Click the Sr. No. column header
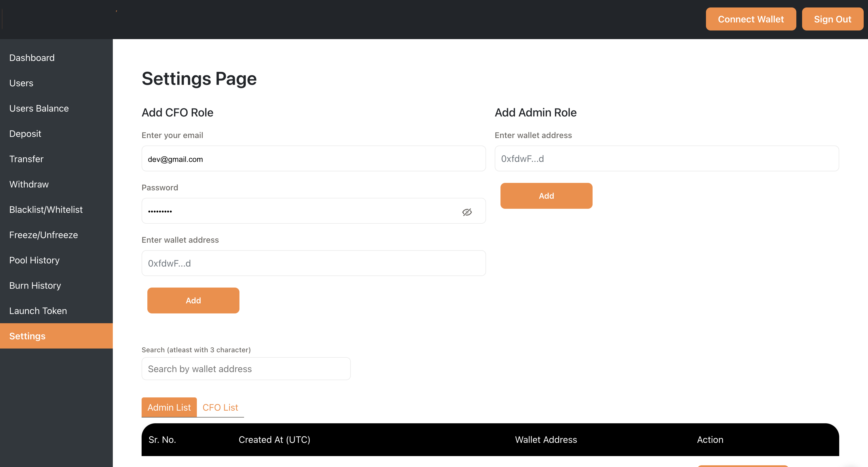The width and height of the screenshot is (868, 467). pos(162,439)
